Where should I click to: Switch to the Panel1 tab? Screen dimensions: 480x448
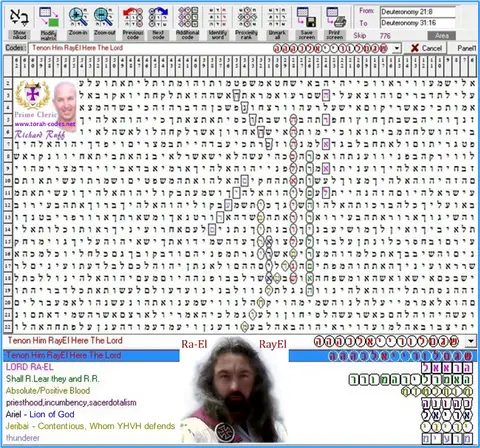466,48
